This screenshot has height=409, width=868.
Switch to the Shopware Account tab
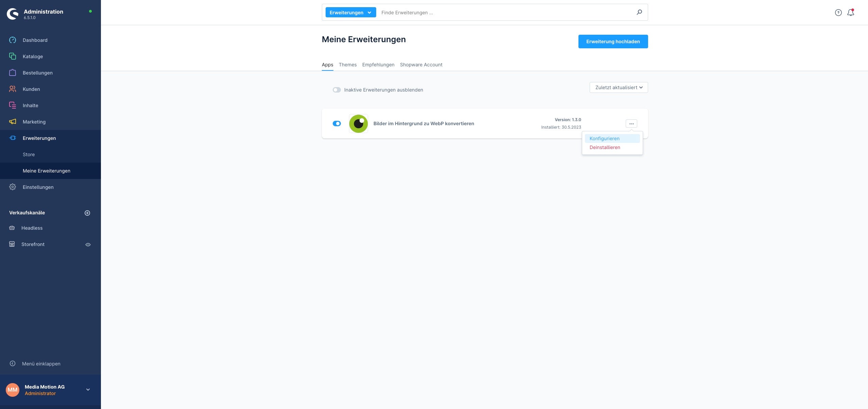421,65
